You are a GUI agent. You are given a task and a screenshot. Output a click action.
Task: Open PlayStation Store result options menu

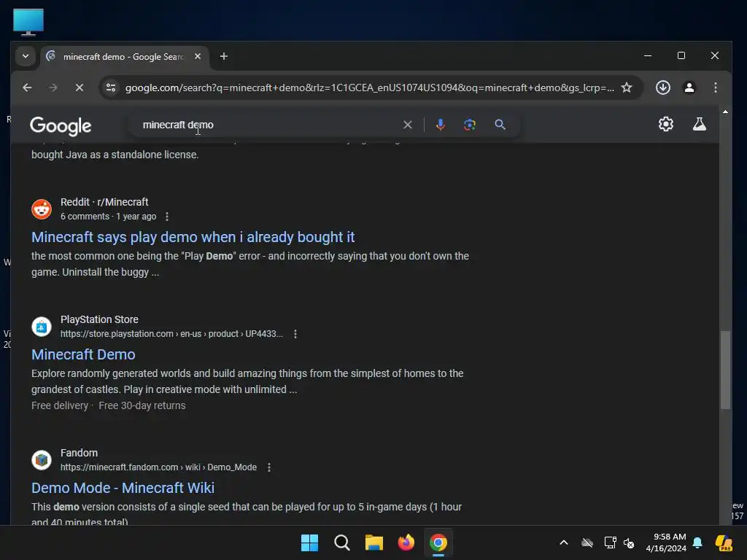click(295, 334)
